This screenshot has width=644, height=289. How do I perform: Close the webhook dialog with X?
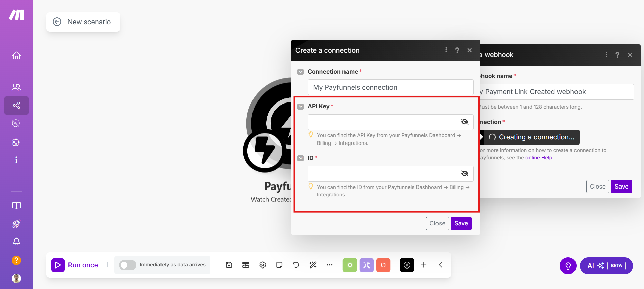tap(630, 55)
